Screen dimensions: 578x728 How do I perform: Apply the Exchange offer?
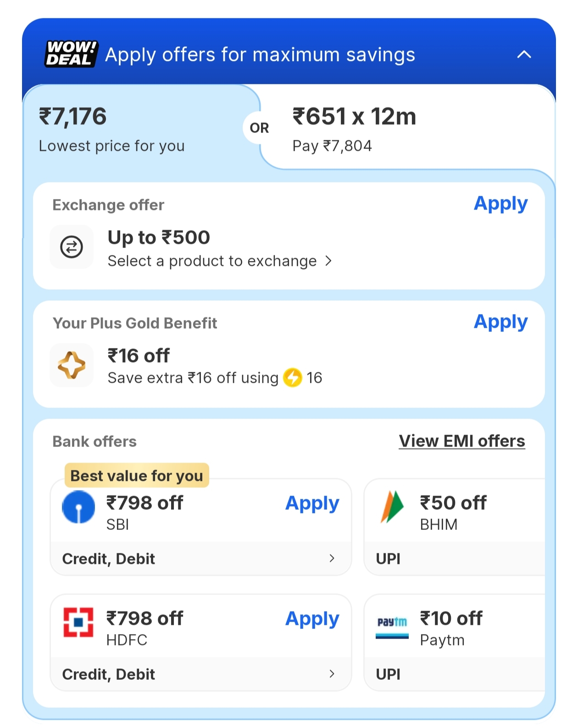[x=500, y=204]
